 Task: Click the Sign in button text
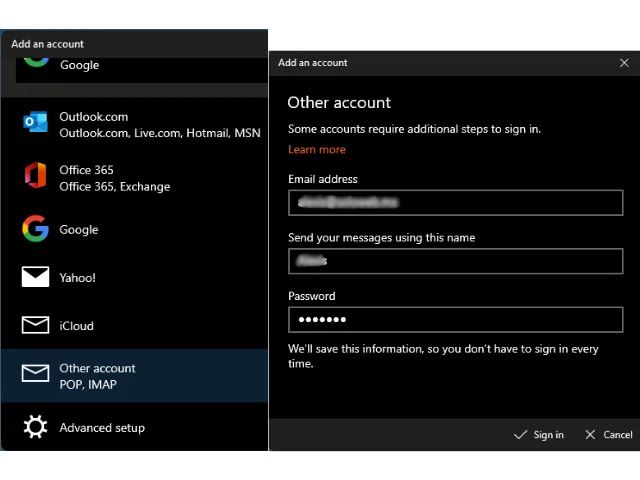click(x=549, y=435)
